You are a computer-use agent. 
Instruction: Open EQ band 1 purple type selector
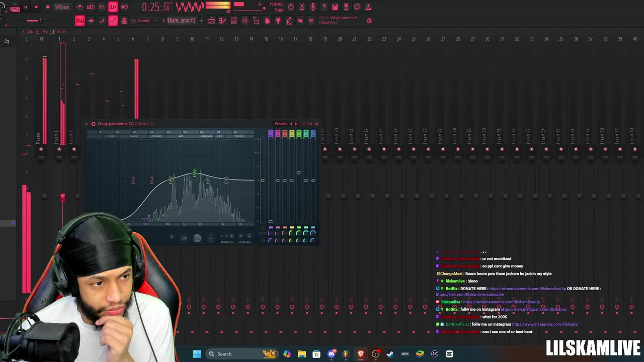tap(271, 133)
